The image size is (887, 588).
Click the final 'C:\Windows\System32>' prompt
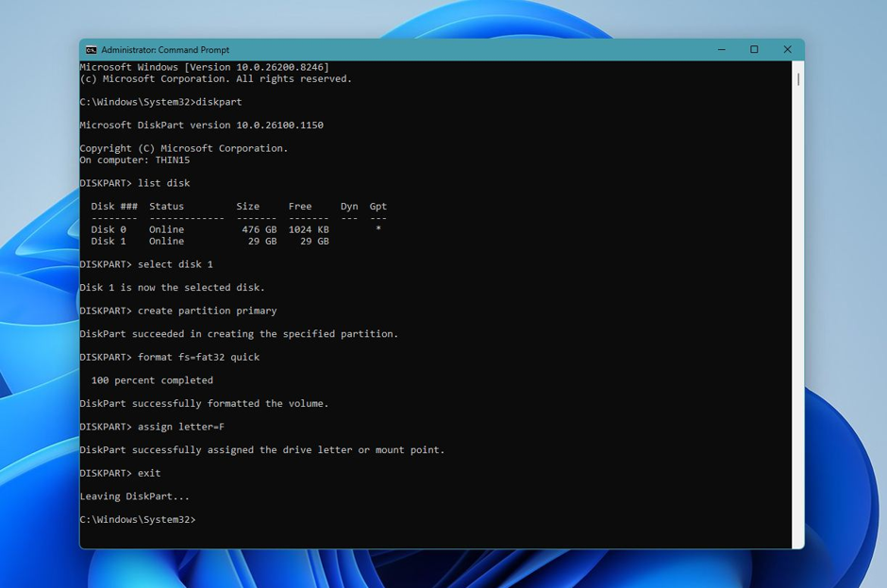pos(138,519)
